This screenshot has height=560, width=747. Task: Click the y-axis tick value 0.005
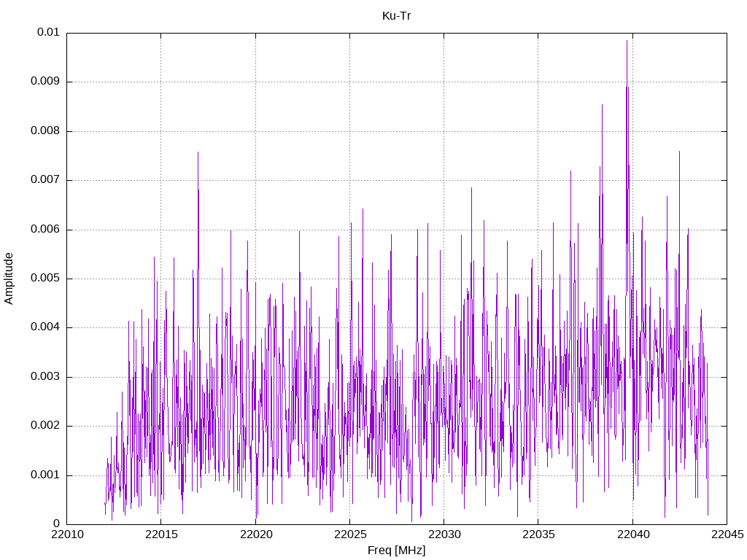click(45, 279)
